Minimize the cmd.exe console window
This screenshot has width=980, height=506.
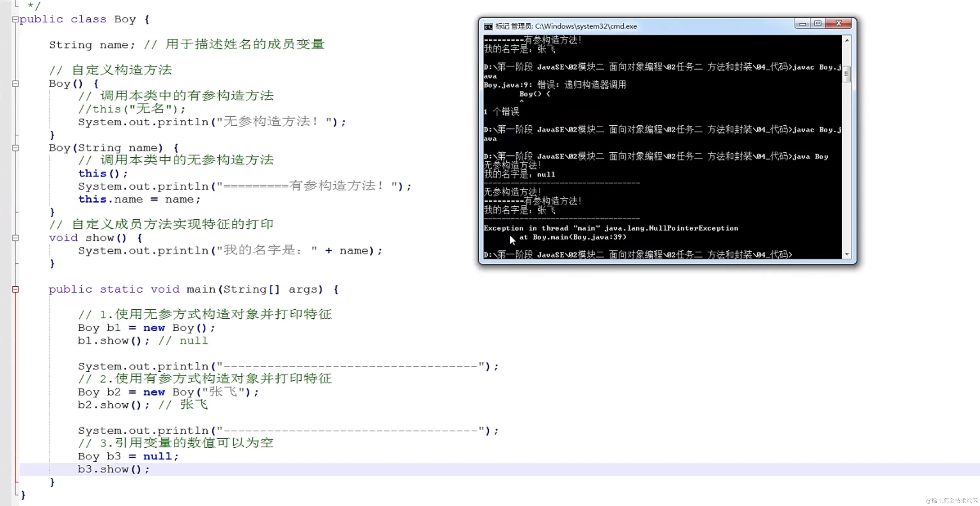pyautogui.click(x=803, y=23)
